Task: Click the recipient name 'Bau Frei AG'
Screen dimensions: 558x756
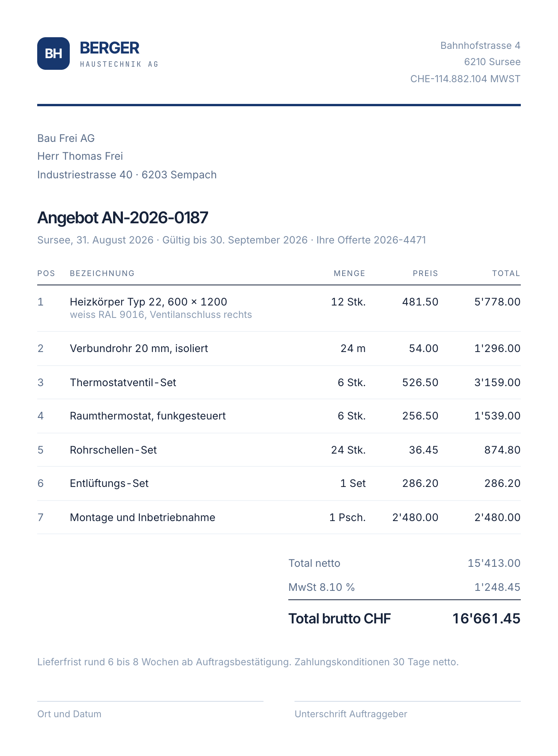Action: (66, 138)
